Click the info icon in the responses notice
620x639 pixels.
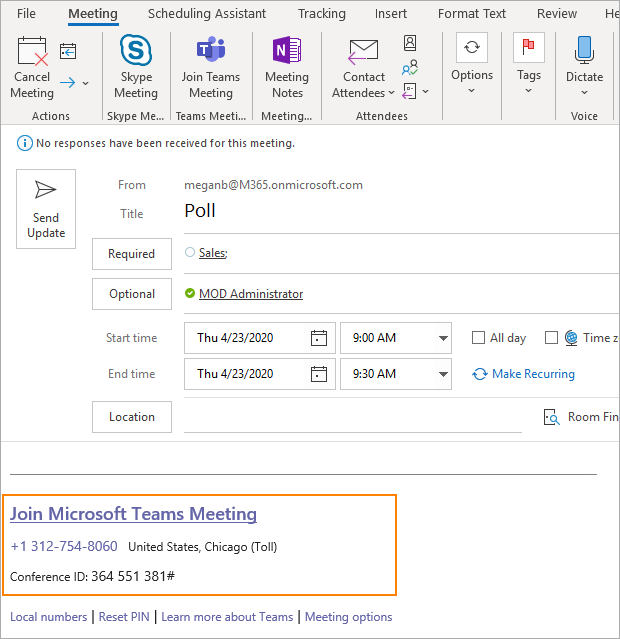tap(24, 143)
